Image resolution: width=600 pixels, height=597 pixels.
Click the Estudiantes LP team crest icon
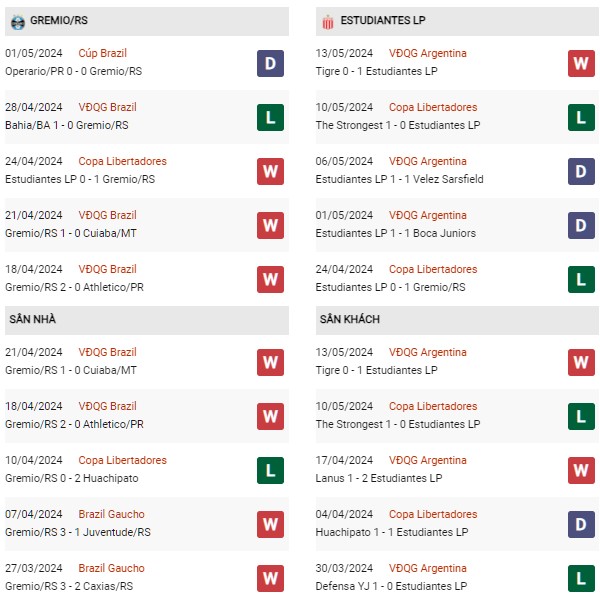click(328, 22)
